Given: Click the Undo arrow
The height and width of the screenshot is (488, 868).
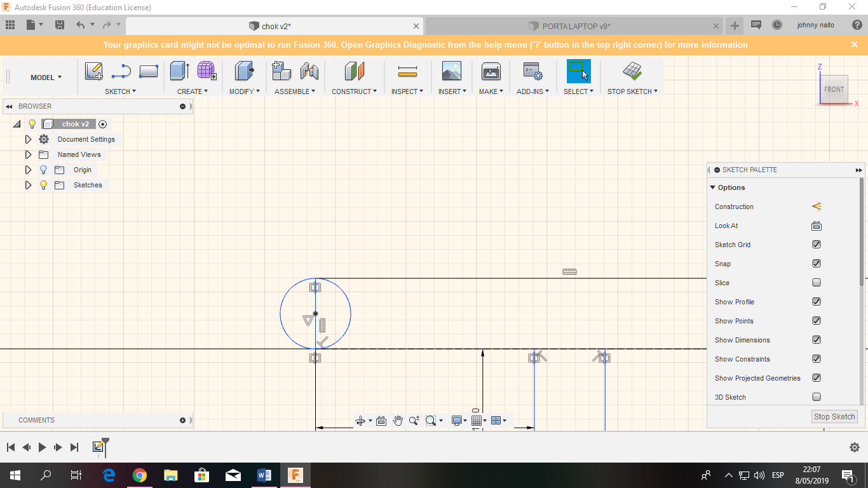Looking at the screenshot, I should (x=80, y=25).
